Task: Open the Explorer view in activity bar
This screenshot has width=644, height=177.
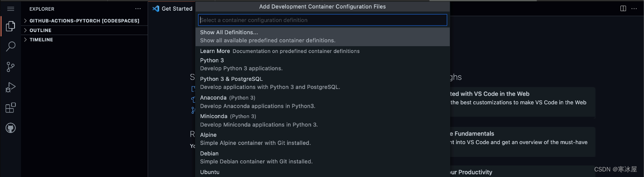Action: (x=11, y=27)
